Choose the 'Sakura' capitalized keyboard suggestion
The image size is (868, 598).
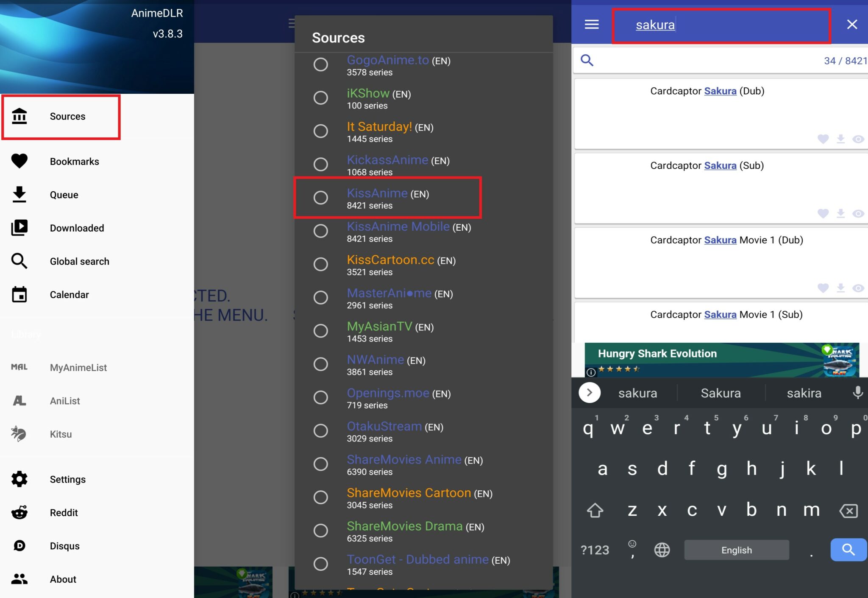pyautogui.click(x=721, y=393)
